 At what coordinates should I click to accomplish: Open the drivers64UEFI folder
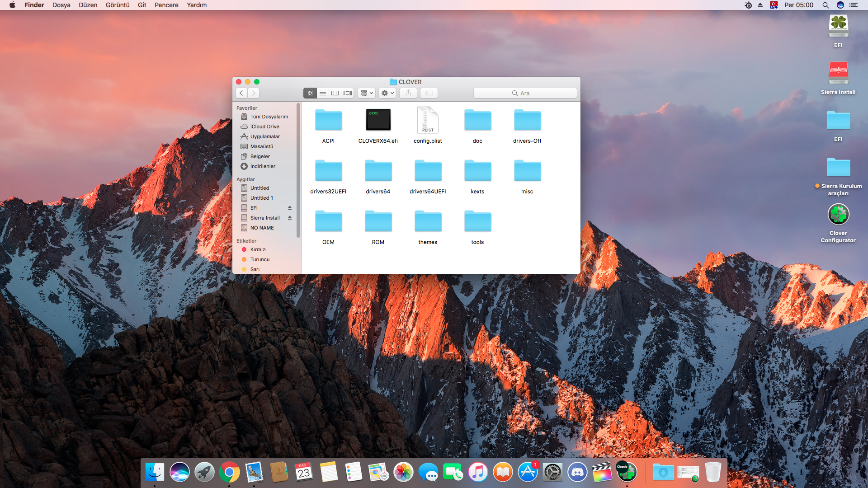427,171
